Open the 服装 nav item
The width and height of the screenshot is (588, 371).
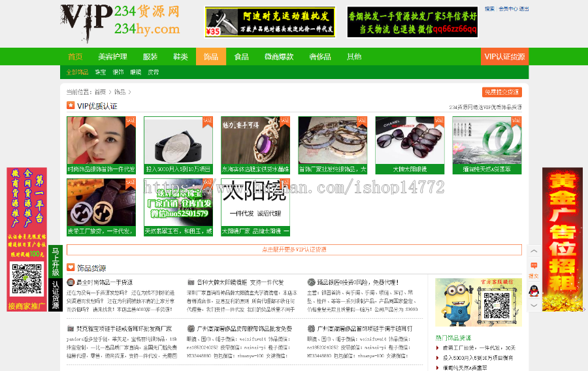tap(150, 57)
